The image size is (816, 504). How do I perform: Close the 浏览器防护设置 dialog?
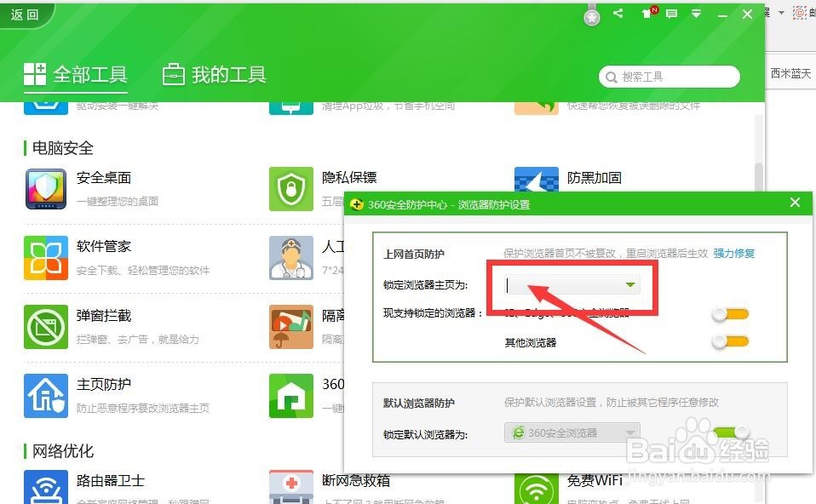pyautogui.click(x=796, y=203)
